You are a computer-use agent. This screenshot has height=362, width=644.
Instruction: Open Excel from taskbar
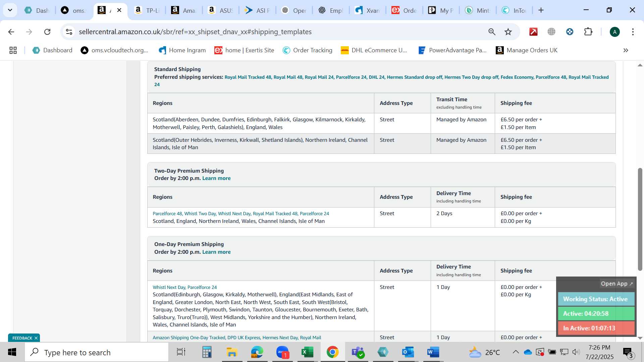pos(307,352)
